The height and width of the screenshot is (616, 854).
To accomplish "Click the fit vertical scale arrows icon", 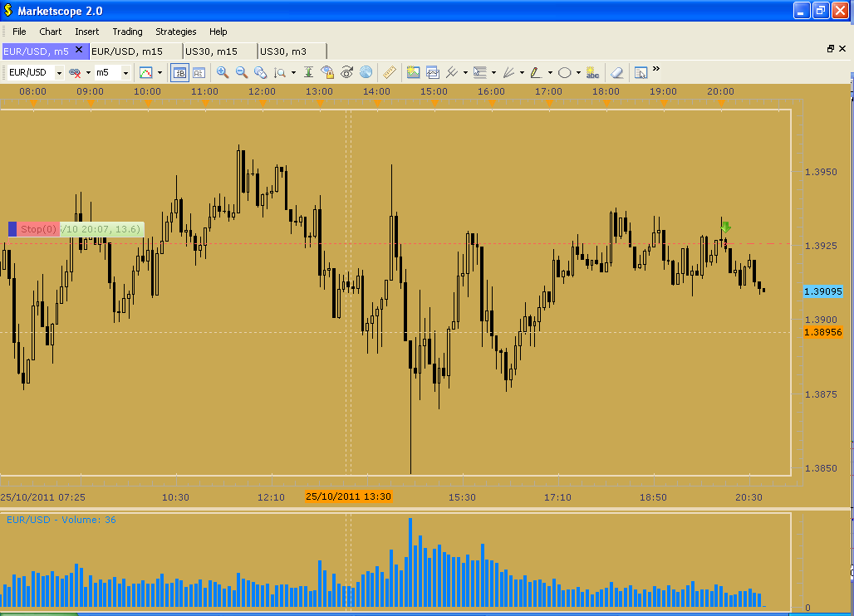I will pyautogui.click(x=308, y=72).
